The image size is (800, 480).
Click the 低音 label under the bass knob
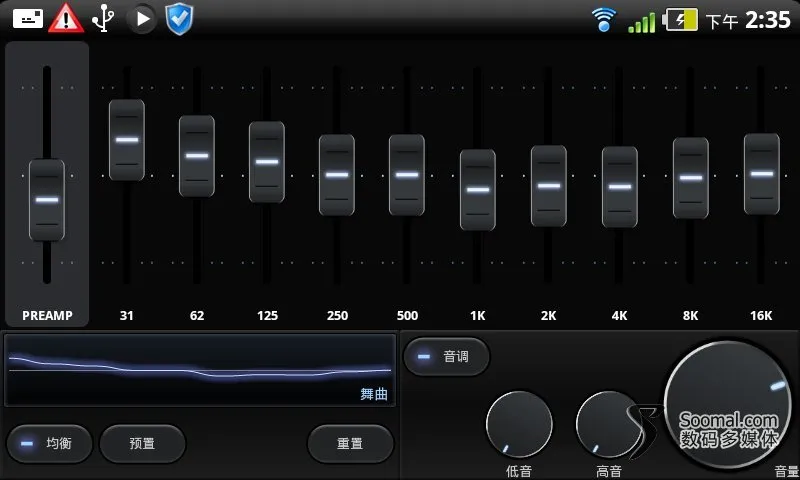519,471
